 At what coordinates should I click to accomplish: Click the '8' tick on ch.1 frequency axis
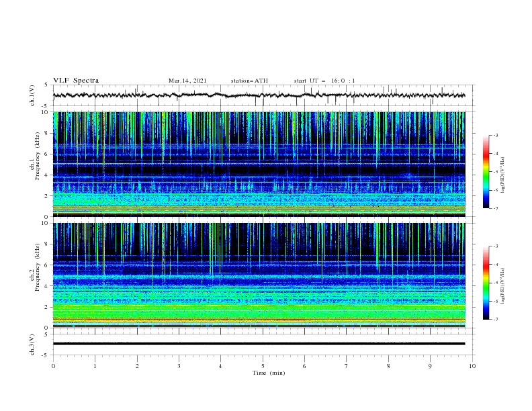coord(46,133)
